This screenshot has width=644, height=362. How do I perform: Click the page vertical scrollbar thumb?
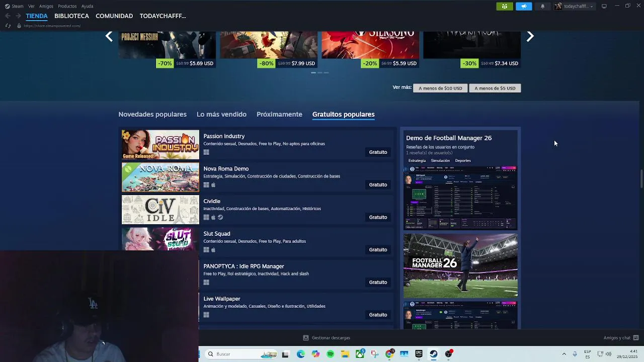pyautogui.click(x=641, y=179)
